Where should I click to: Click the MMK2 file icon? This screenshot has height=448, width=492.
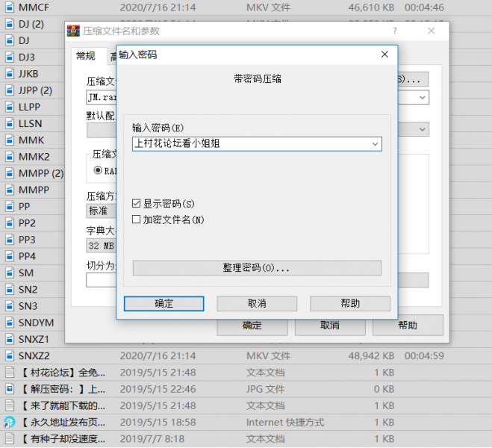pos(10,157)
